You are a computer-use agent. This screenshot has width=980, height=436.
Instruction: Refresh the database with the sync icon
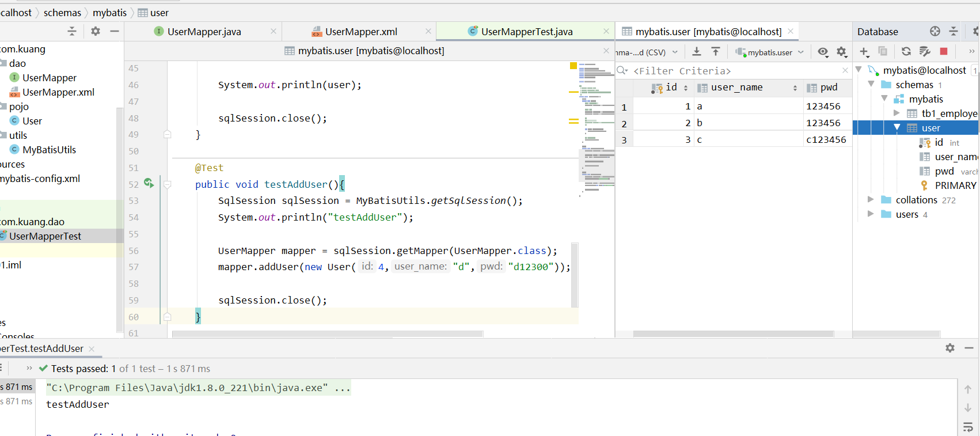pyautogui.click(x=906, y=51)
